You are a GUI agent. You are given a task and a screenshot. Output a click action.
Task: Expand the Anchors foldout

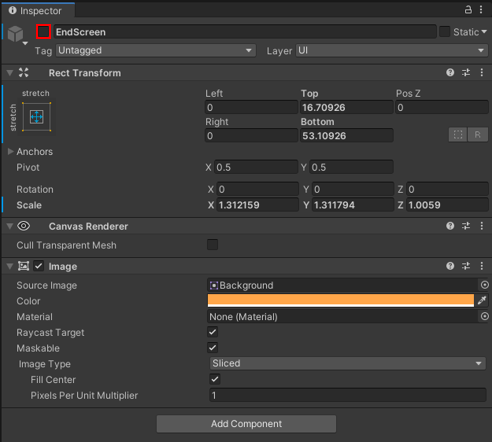pyautogui.click(x=10, y=152)
